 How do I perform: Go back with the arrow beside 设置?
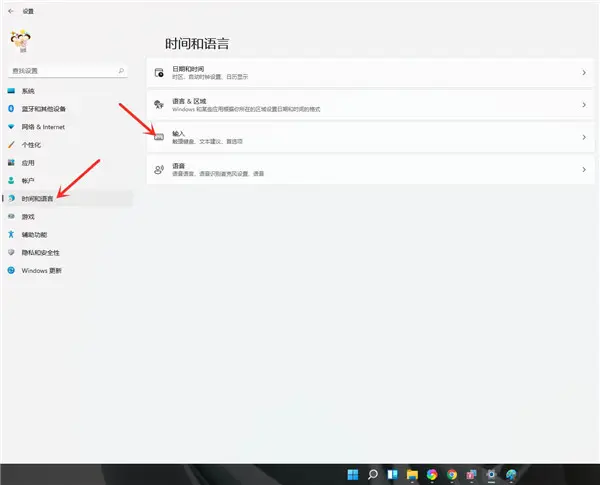click(x=11, y=11)
